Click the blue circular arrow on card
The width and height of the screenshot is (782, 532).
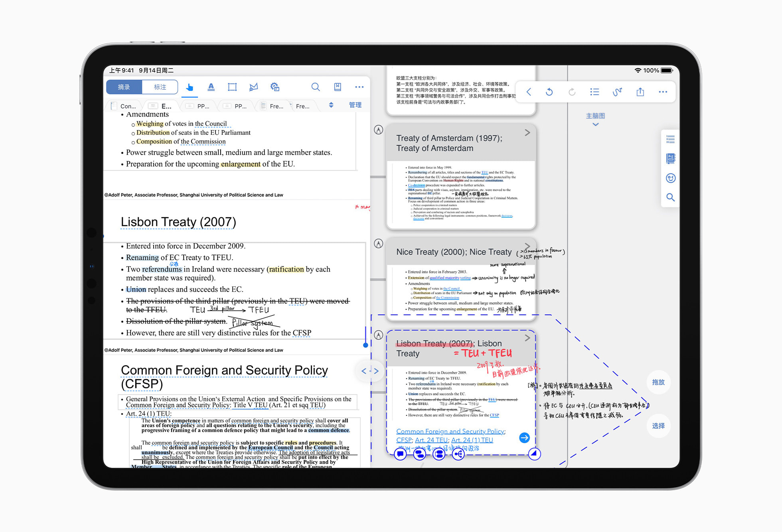click(524, 437)
